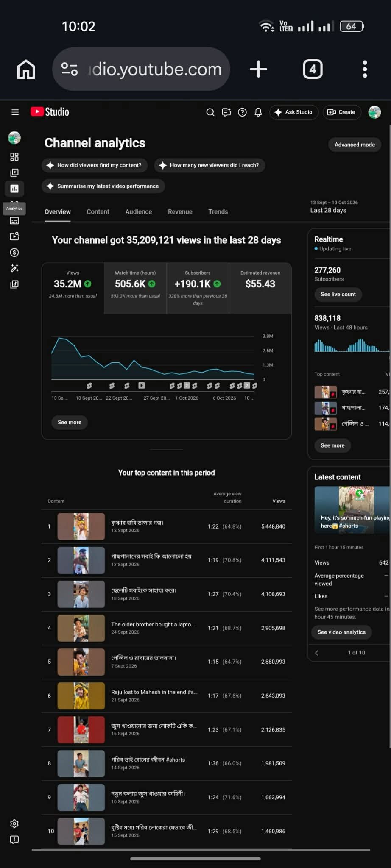The height and width of the screenshot is (868, 391).
Task: Click Ask Studio button
Action: (x=293, y=112)
